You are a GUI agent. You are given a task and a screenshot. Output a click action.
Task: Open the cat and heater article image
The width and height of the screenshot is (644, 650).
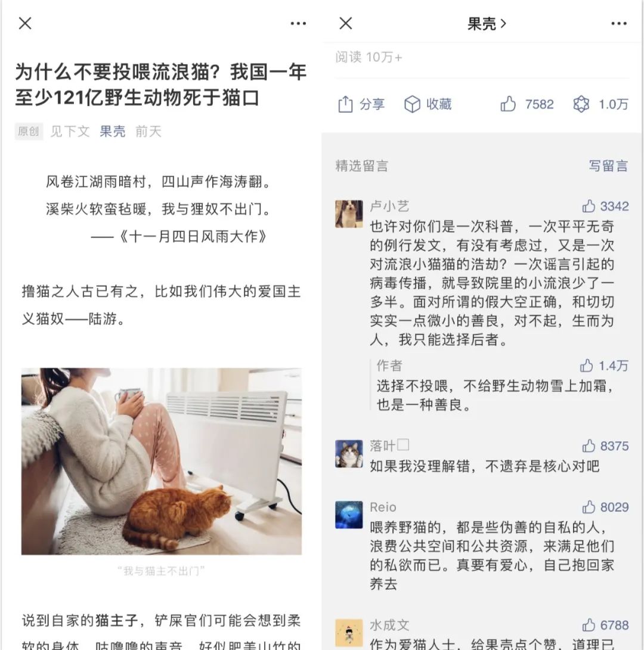point(162,461)
